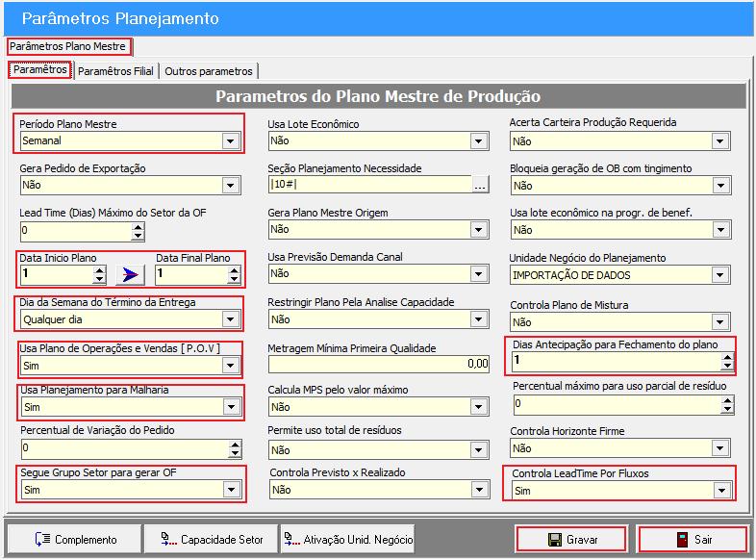
Task: Open Dia da Semana do Término dropdown
Action: (x=230, y=320)
